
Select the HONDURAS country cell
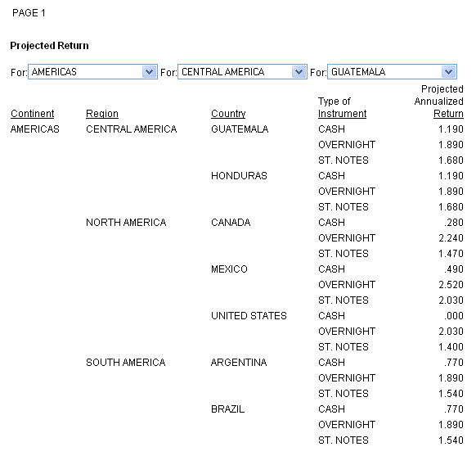[239, 176]
